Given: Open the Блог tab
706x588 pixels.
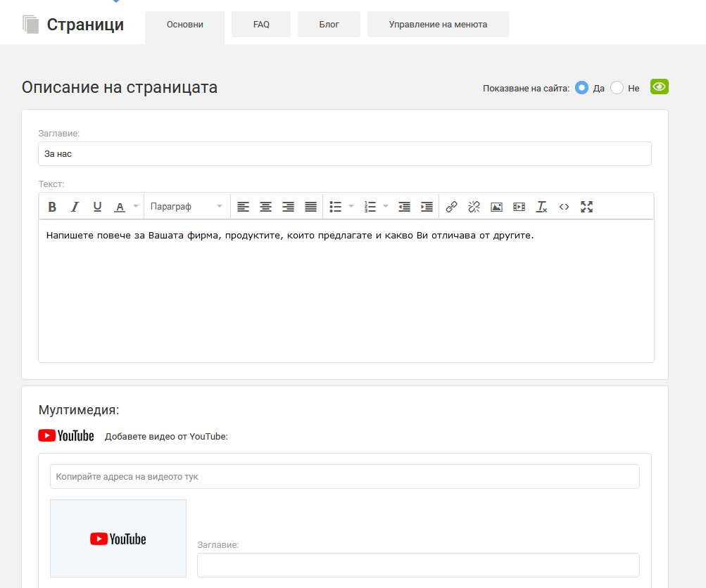Looking at the screenshot, I should (329, 25).
